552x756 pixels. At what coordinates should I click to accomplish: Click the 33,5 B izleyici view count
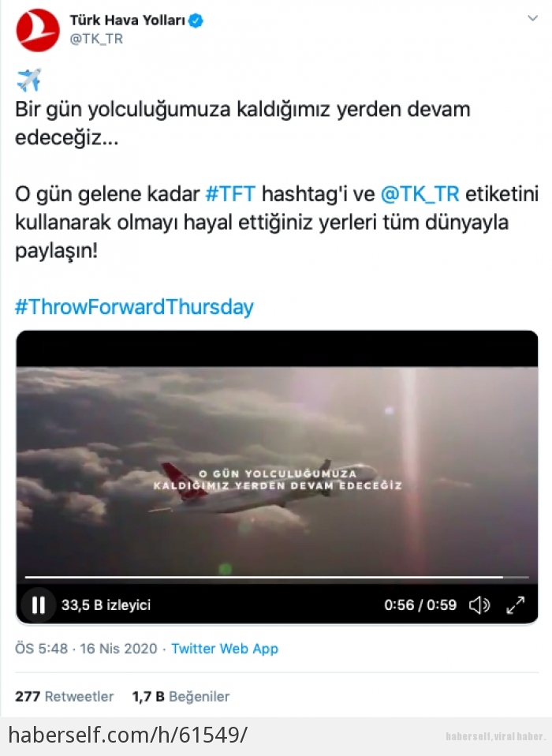[x=106, y=604]
